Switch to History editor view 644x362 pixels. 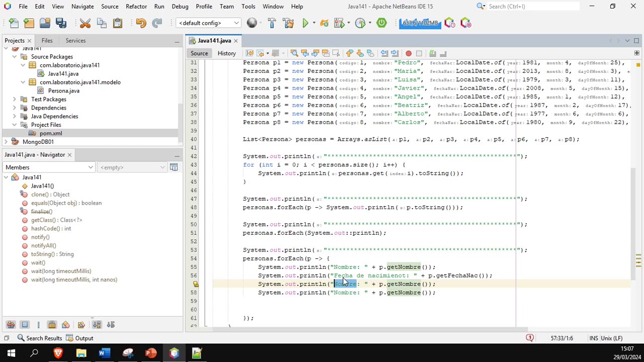(x=226, y=53)
